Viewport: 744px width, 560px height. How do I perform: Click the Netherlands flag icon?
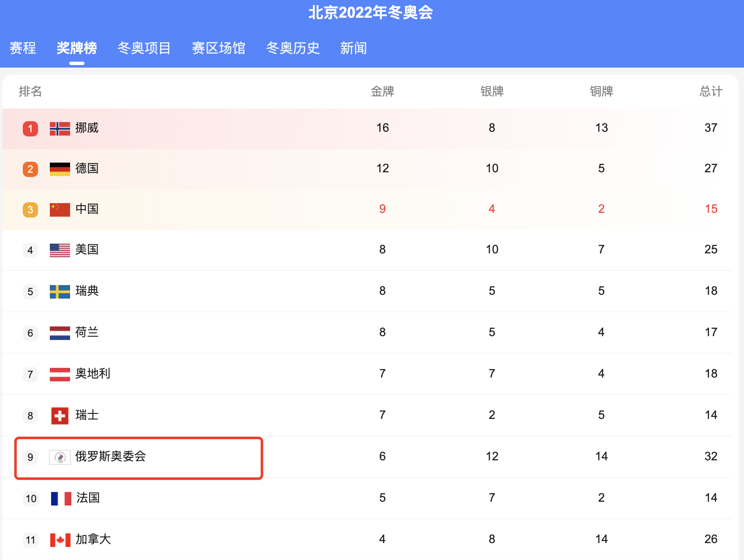click(x=60, y=333)
